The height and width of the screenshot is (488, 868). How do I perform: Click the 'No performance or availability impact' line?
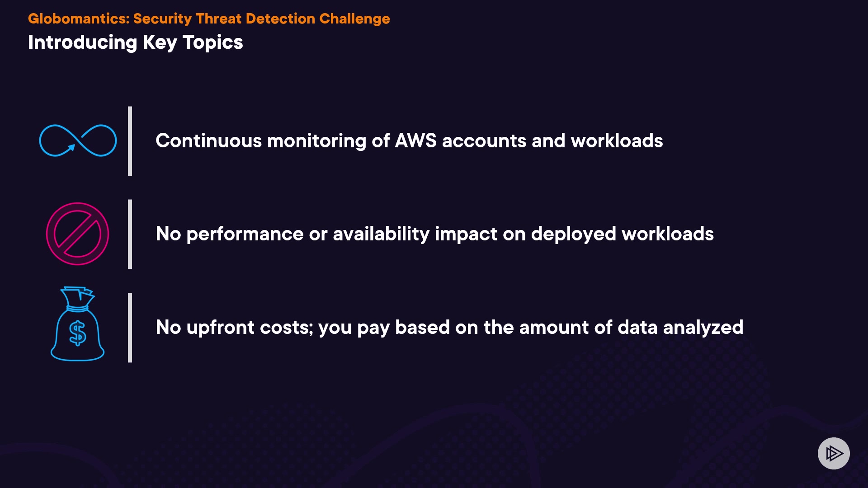point(434,234)
